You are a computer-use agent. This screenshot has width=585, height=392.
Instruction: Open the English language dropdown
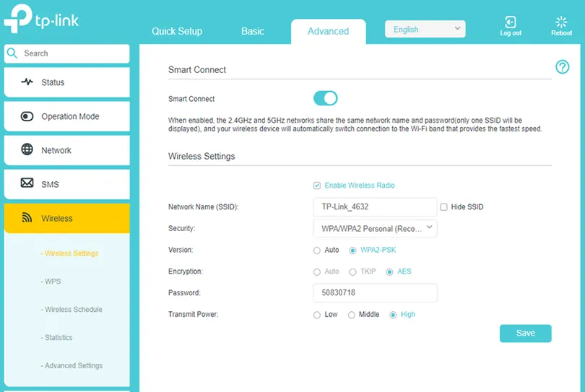click(x=425, y=29)
